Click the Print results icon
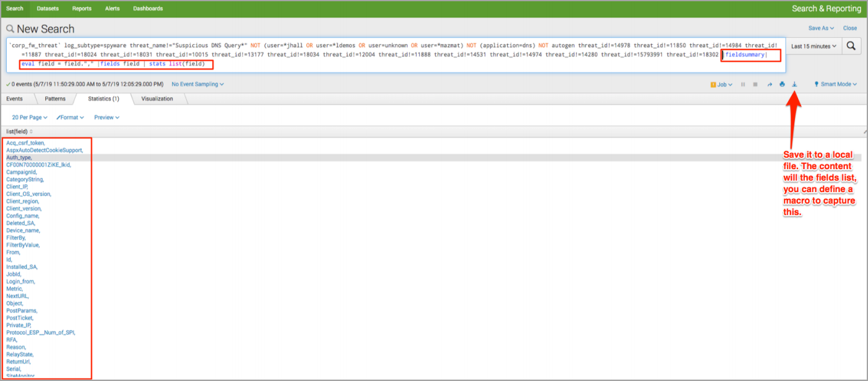868x381 pixels. 782,84
